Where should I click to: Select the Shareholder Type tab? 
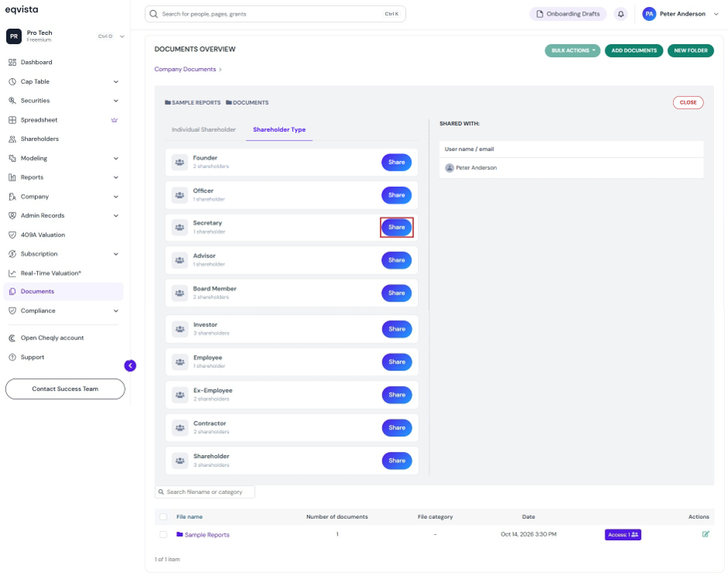click(279, 129)
